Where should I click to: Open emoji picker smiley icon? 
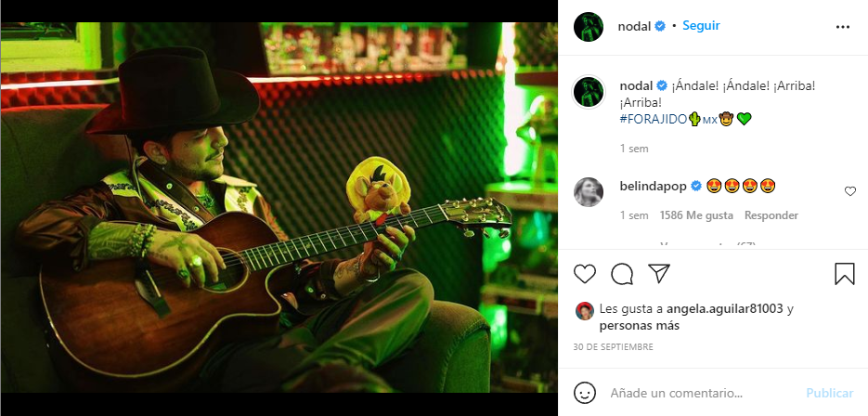(585, 394)
